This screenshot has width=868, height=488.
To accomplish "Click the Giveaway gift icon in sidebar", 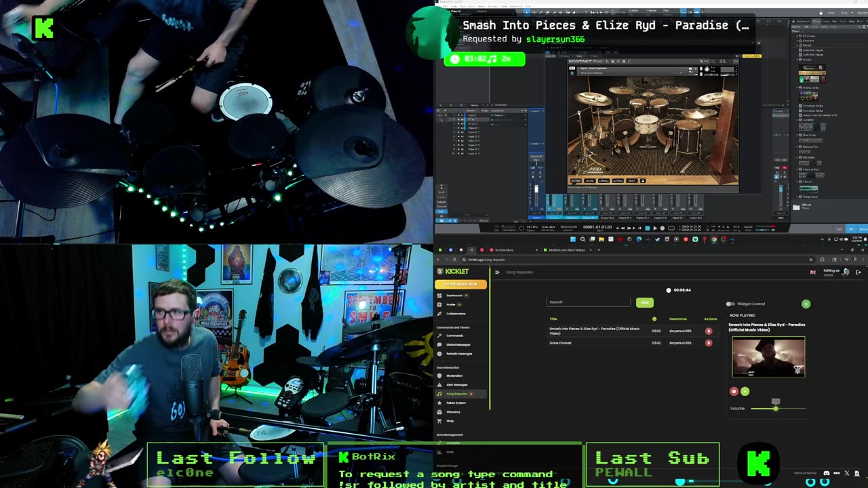I will pyautogui.click(x=440, y=412).
